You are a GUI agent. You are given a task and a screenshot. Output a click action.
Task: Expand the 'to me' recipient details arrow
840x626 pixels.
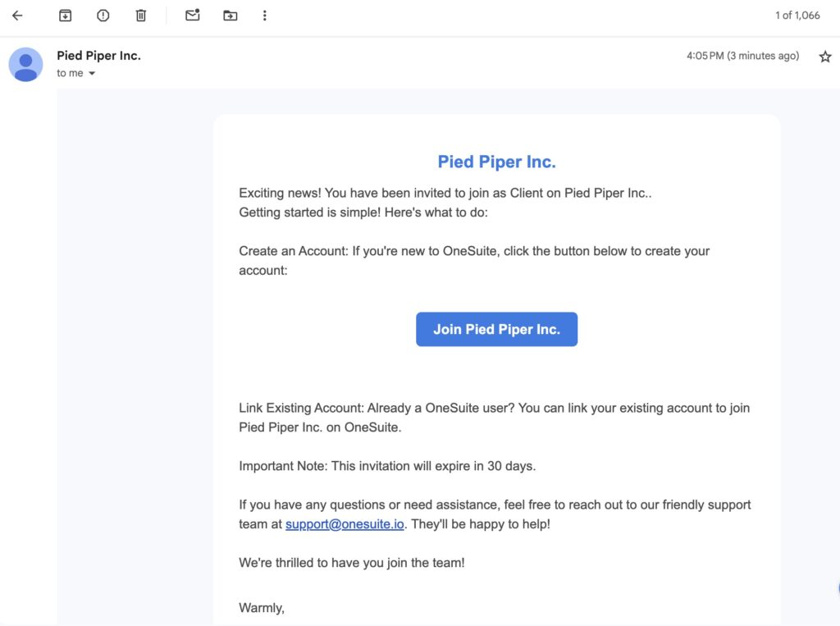pos(92,74)
